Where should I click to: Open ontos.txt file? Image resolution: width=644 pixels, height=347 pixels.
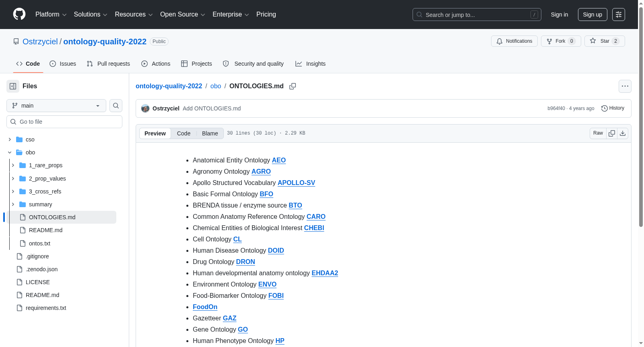point(39,243)
